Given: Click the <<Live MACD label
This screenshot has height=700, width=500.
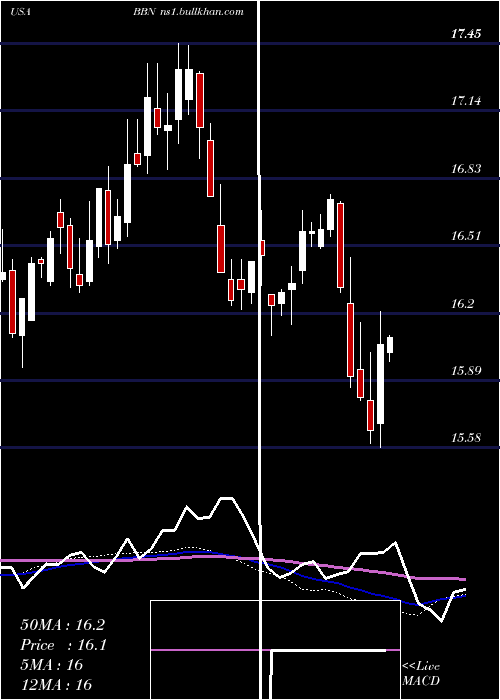Looking at the screenshot, I should [421, 673].
